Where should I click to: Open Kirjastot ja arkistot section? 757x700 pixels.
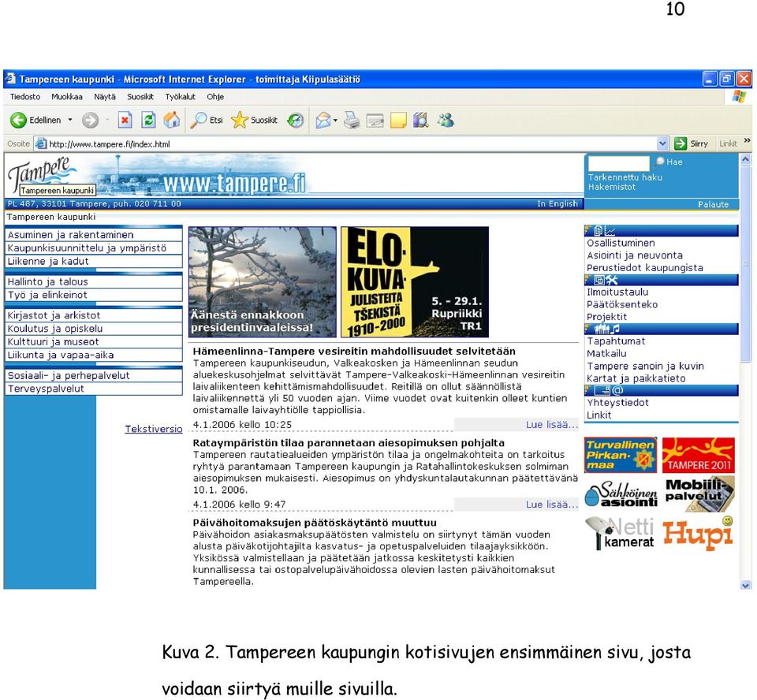pos(94,315)
